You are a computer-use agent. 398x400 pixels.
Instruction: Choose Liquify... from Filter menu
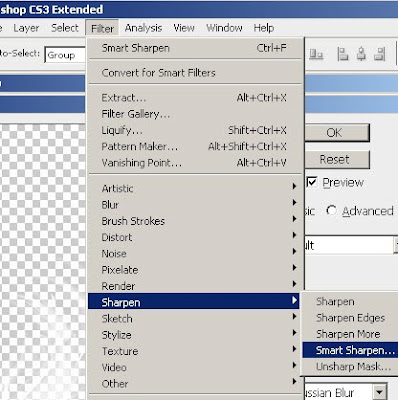click(194, 130)
